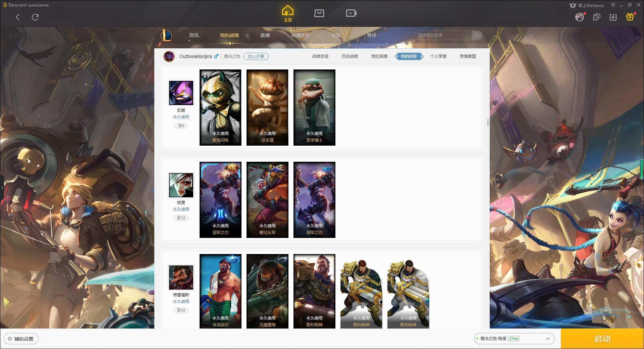Viewport: 644px width, 349px height.
Task: Open the hamburger menu icon
Action: [x=613, y=5]
